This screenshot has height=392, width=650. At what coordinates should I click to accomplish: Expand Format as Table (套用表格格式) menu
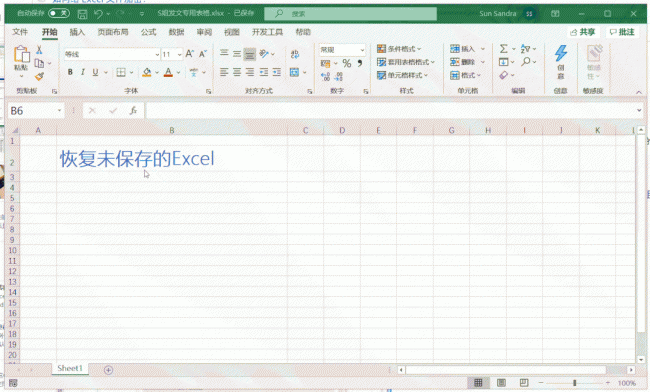pyautogui.click(x=406, y=62)
